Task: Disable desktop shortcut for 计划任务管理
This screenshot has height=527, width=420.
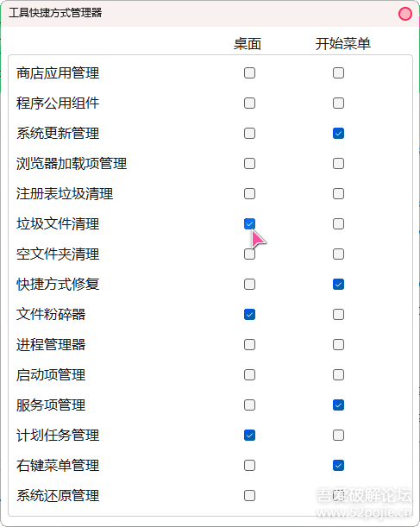Action: click(249, 436)
